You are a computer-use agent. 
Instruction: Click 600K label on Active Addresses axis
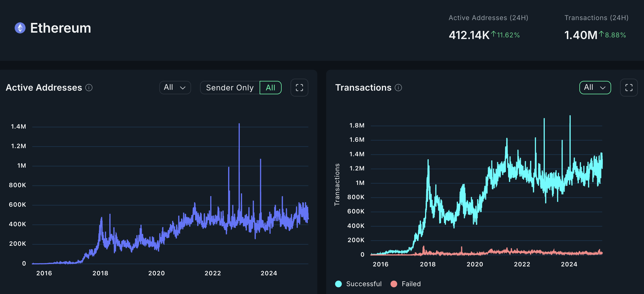point(18,205)
